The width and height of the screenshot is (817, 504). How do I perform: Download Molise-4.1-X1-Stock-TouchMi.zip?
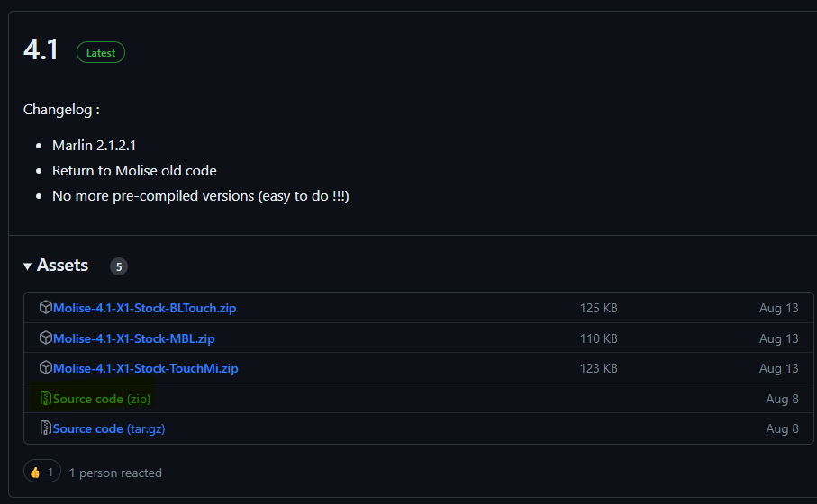(146, 368)
